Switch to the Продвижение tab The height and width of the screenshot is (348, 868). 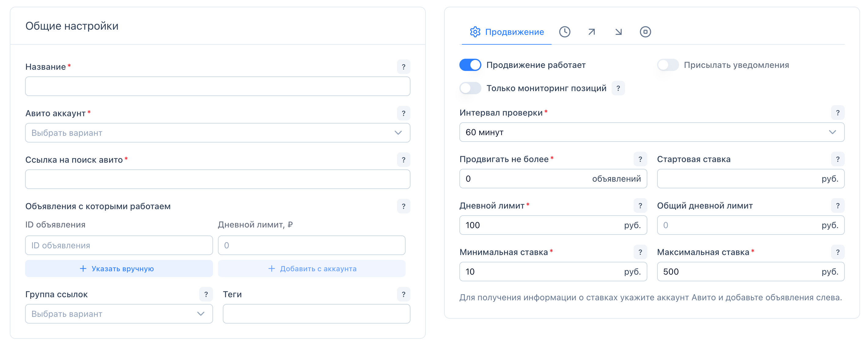(506, 32)
